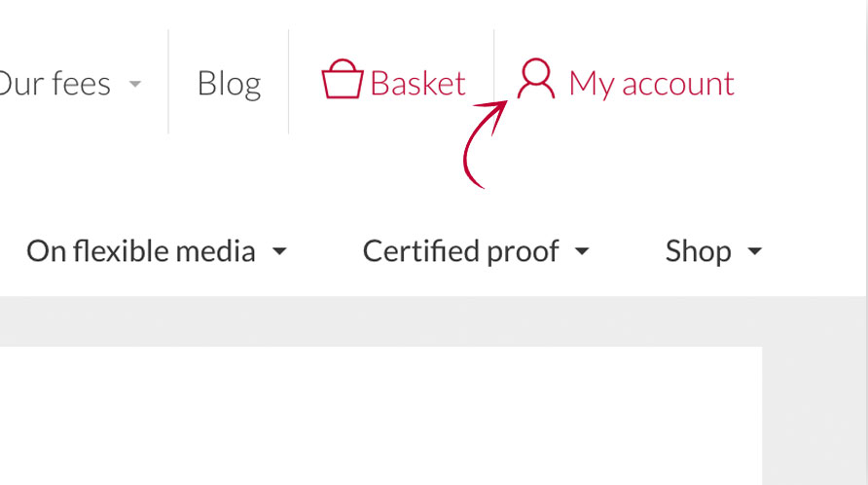
Task: Click inside the white content panel
Action: 380,419
